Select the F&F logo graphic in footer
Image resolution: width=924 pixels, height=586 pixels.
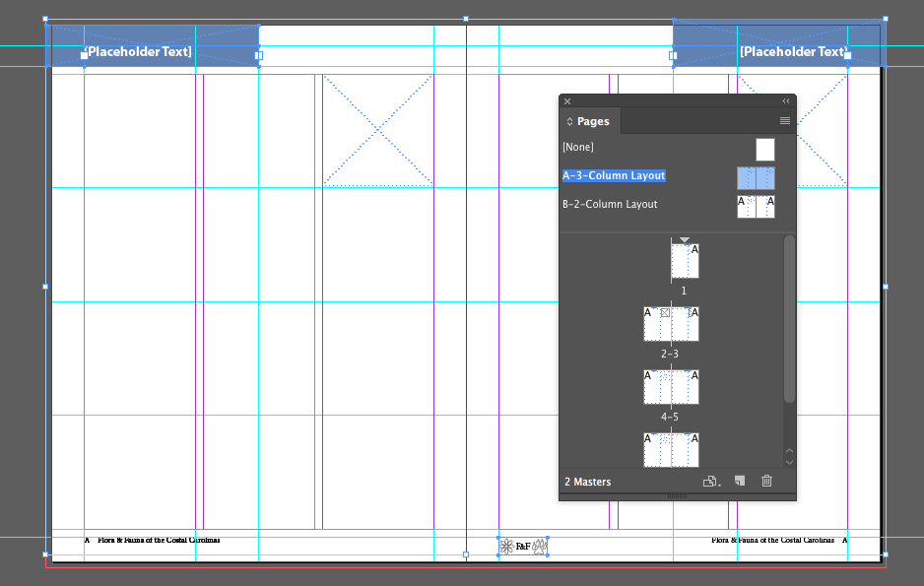click(x=523, y=547)
